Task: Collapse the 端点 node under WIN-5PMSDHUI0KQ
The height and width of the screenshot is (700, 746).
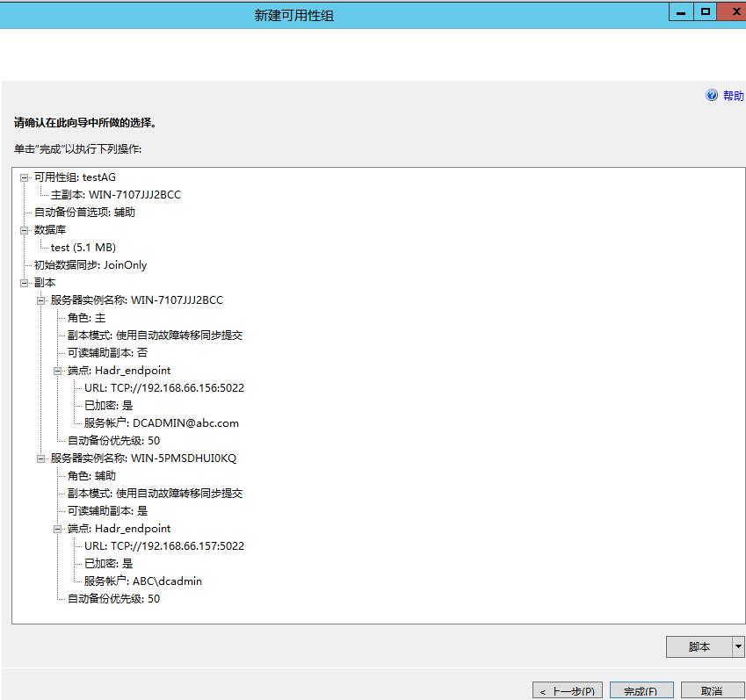Action: [56, 529]
